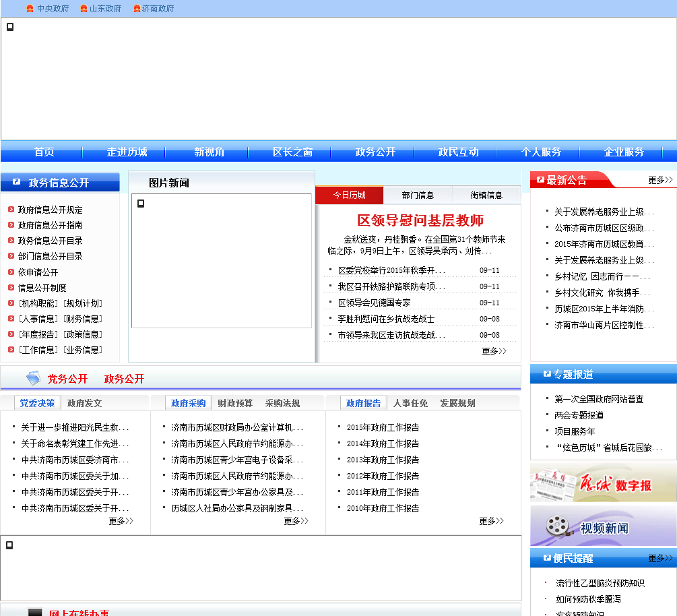The width and height of the screenshot is (677, 616).
Task: Open the 中央政府 link
Action: (x=53, y=9)
